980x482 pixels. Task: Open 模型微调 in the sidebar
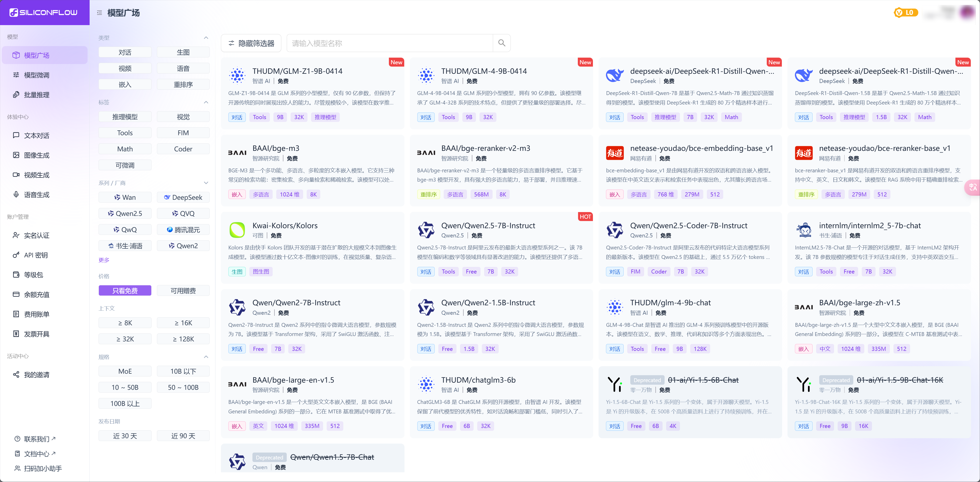(x=37, y=75)
